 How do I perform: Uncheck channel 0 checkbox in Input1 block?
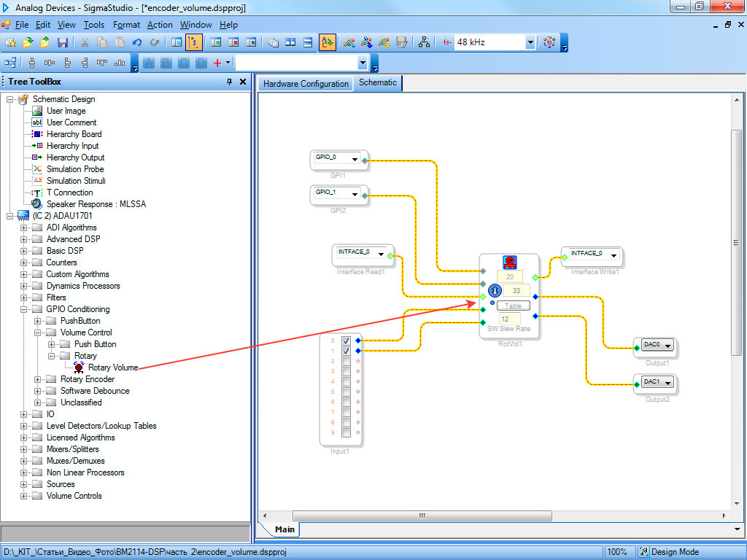(346, 341)
